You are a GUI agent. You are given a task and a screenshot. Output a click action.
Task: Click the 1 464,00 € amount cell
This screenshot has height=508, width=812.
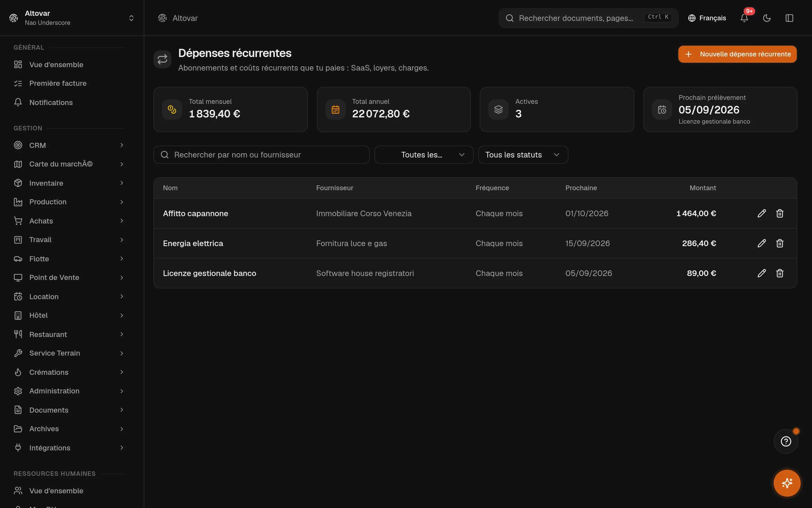[696, 213]
